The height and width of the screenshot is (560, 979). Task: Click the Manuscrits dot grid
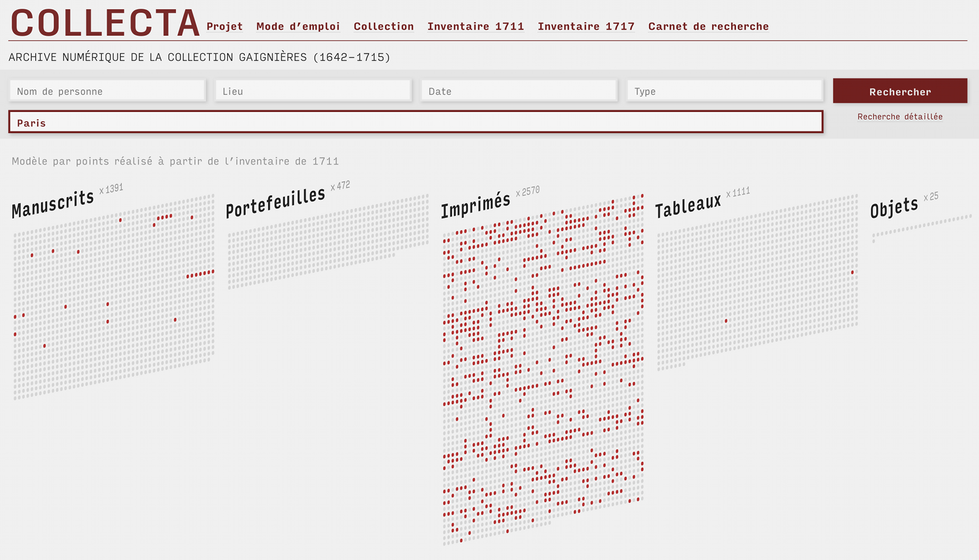[x=114, y=297]
